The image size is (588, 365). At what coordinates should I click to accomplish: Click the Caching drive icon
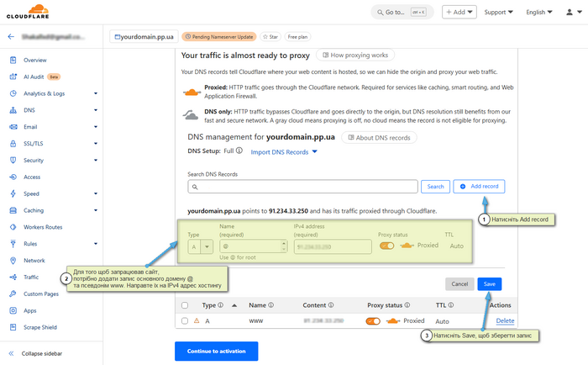[x=13, y=210]
